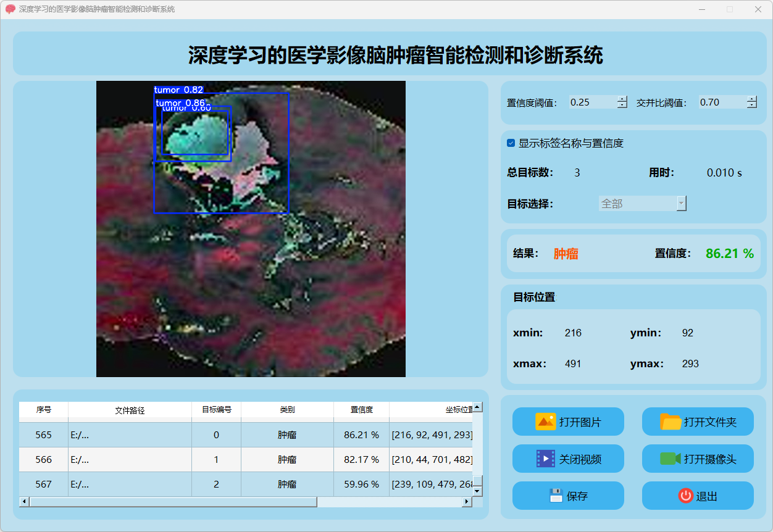The width and height of the screenshot is (773, 532).
Task: Click the folder icon on 打开文件夹 button
Action: pos(671,422)
